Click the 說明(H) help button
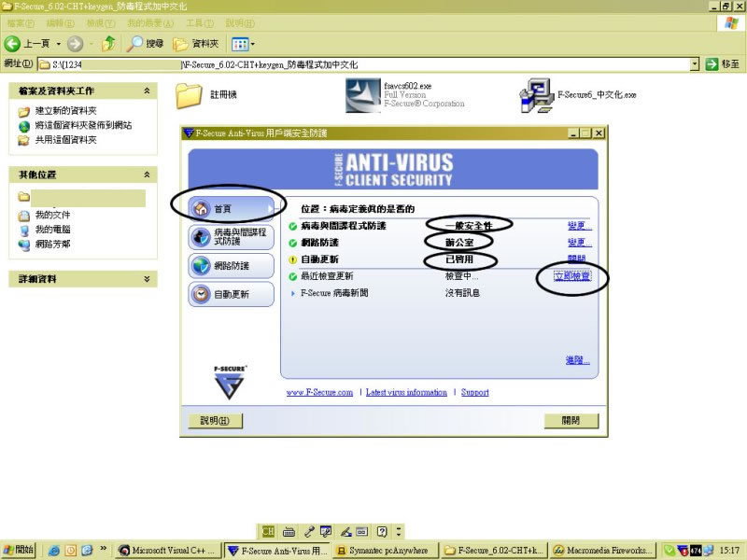The width and height of the screenshot is (747, 560). coord(216,421)
